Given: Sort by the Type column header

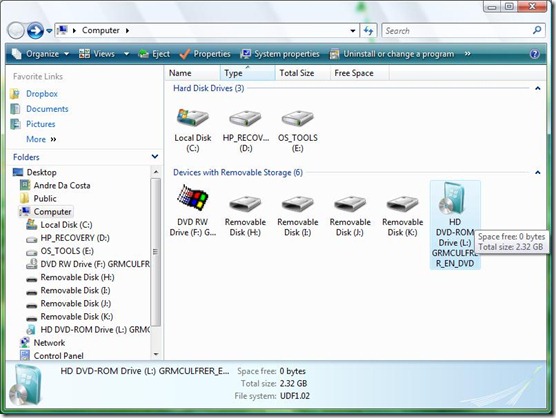Looking at the screenshot, I should pyautogui.click(x=247, y=73).
